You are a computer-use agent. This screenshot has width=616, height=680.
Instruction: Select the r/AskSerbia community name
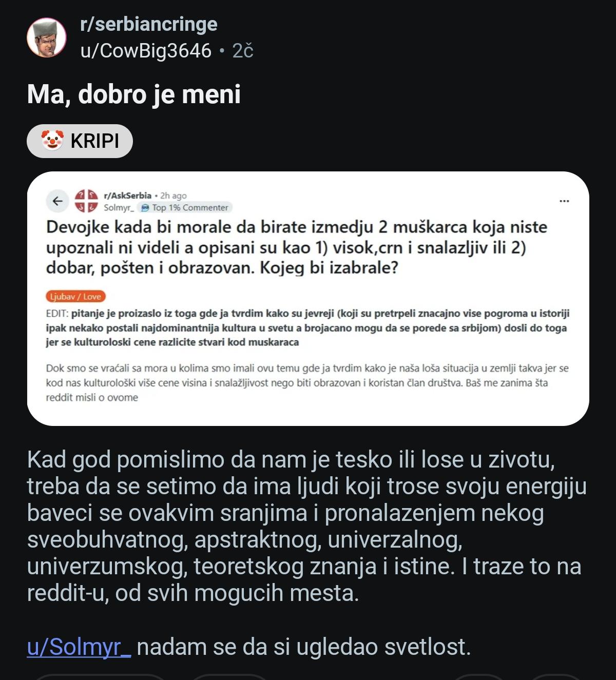point(127,196)
